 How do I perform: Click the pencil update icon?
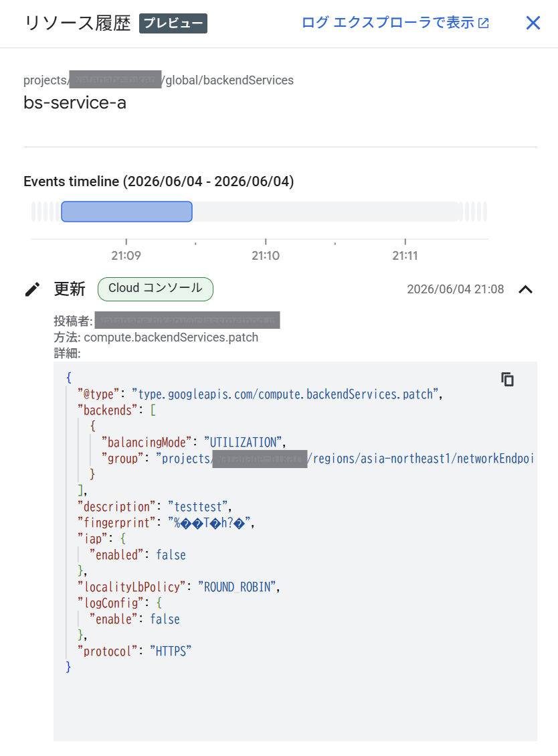[x=32, y=289]
